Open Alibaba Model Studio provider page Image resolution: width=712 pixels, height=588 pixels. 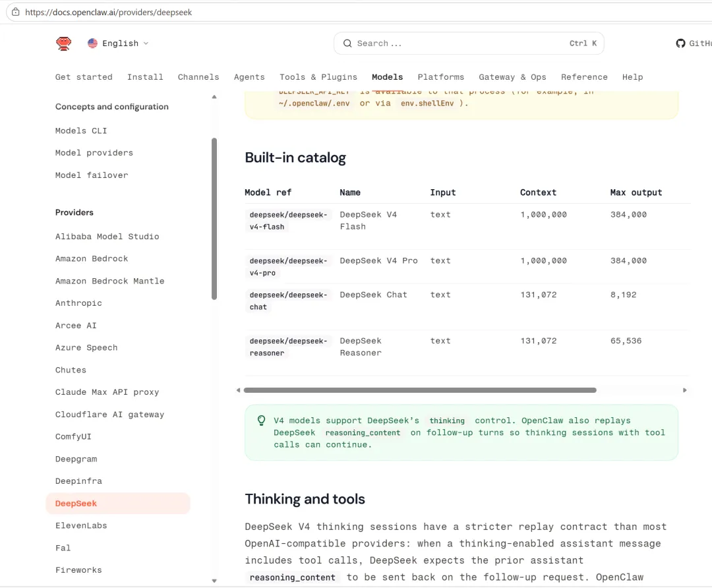coord(107,237)
